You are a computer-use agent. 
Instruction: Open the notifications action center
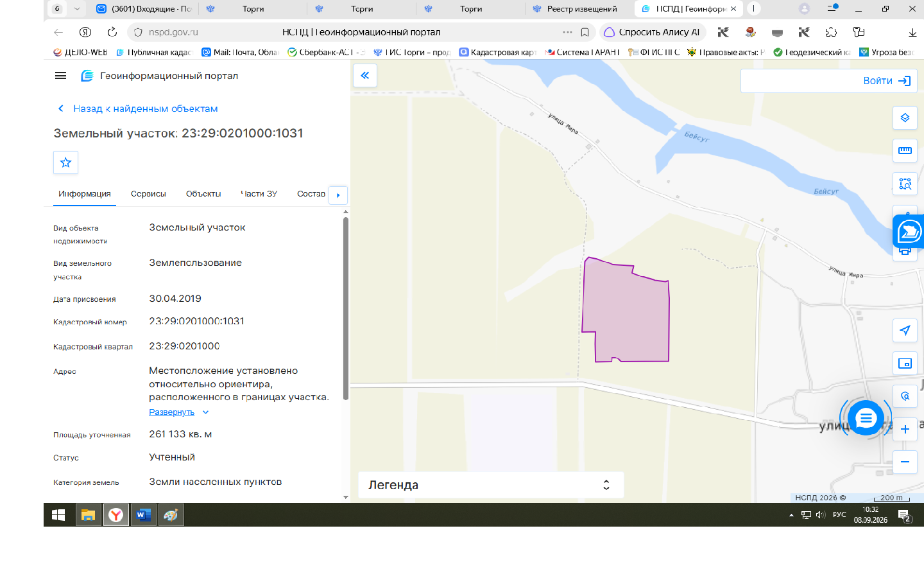(x=904, y=515)
